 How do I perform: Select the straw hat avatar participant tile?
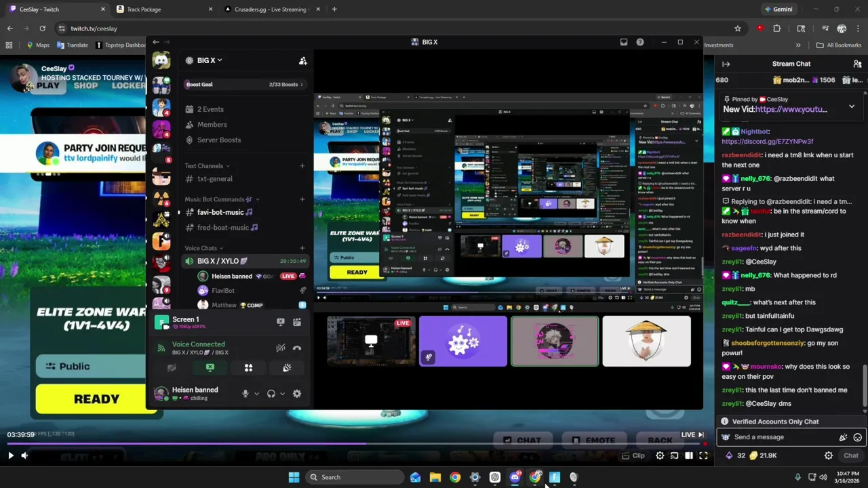point(646,341)
